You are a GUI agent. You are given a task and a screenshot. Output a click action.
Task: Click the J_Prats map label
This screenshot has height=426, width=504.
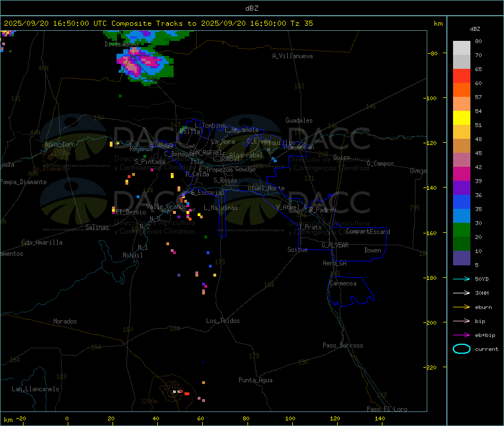point(310,227)
